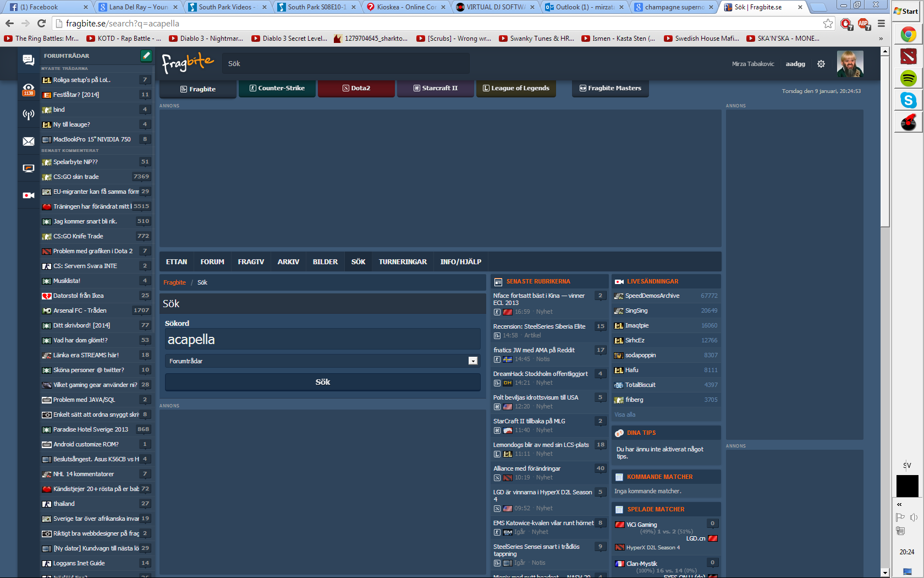Switch to the TURNERINGAR navigation tab
Viewport: 924px width, 578px height.
click(403, 262)
